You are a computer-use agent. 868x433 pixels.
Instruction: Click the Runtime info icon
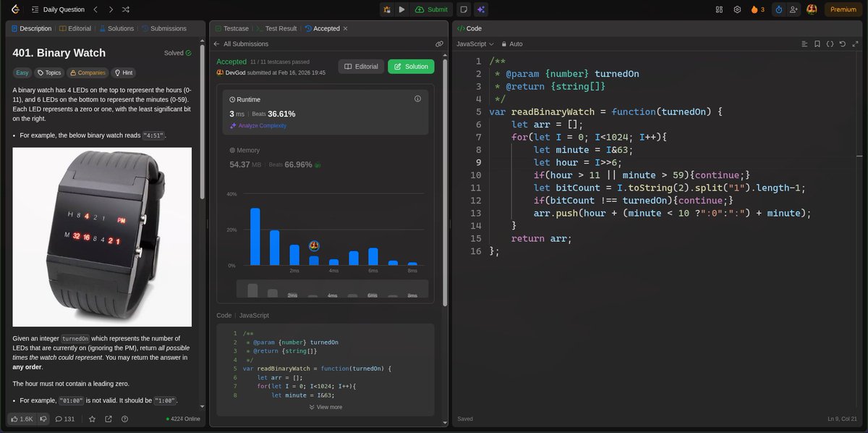pyautogui.click(x=417, y=98)
